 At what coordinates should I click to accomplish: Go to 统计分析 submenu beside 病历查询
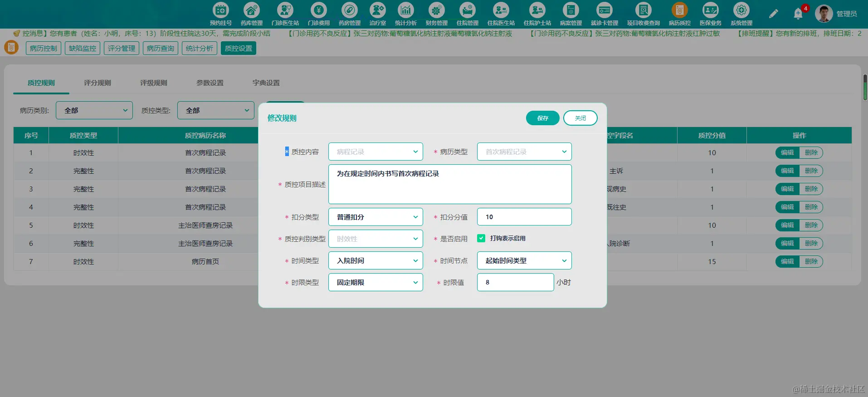pyautogui.click(x=200, y=48)
